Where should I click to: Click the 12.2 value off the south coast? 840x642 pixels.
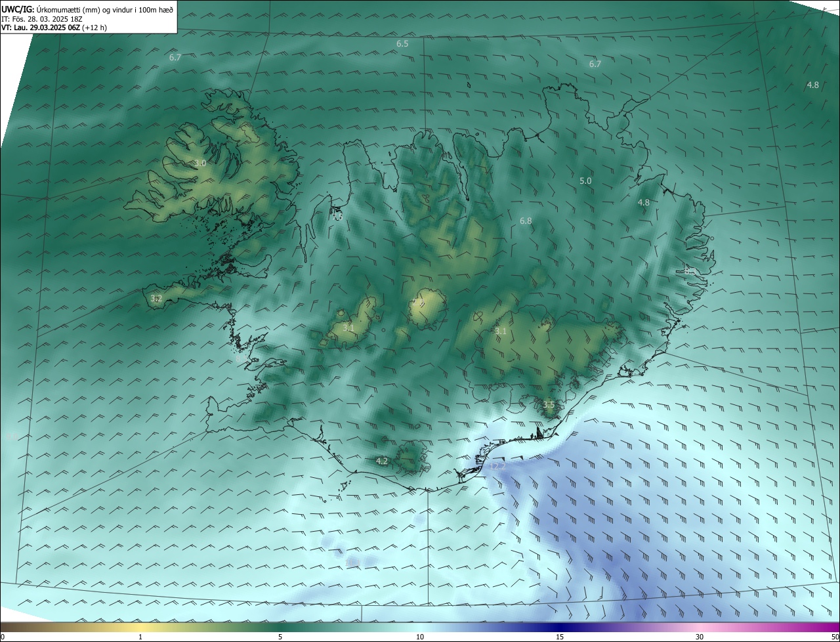click(497, 466)
